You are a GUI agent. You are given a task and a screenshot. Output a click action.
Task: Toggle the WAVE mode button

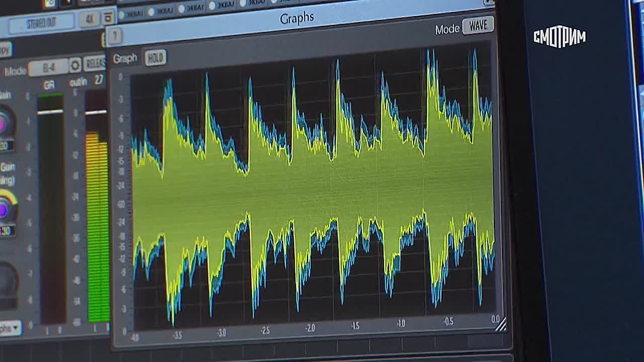[477, 26]
